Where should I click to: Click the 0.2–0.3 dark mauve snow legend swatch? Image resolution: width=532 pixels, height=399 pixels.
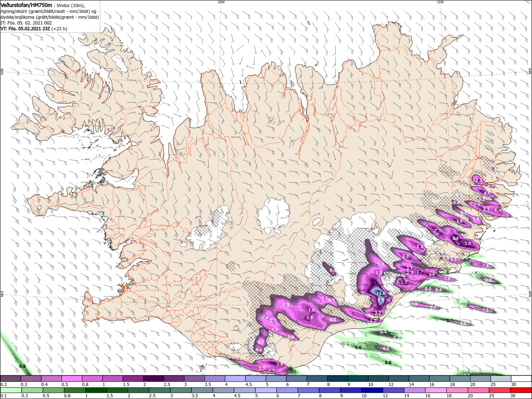pyautogui.click(x=11, y=379)
